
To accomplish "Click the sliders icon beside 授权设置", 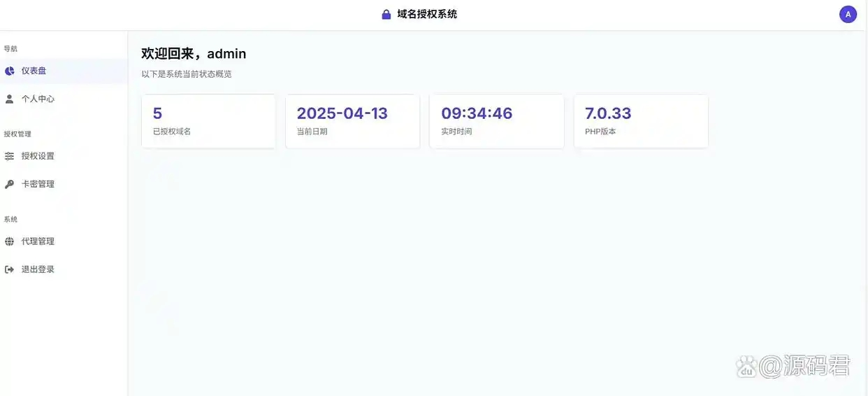I will click(9, 156).
